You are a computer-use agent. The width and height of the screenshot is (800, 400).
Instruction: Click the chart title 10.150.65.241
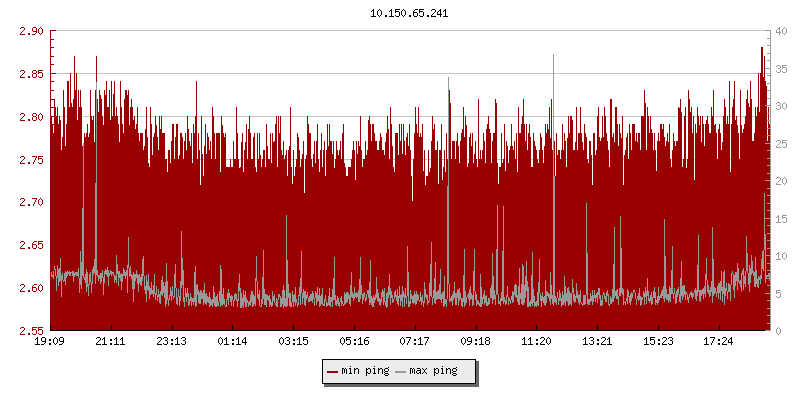[411, 14]
